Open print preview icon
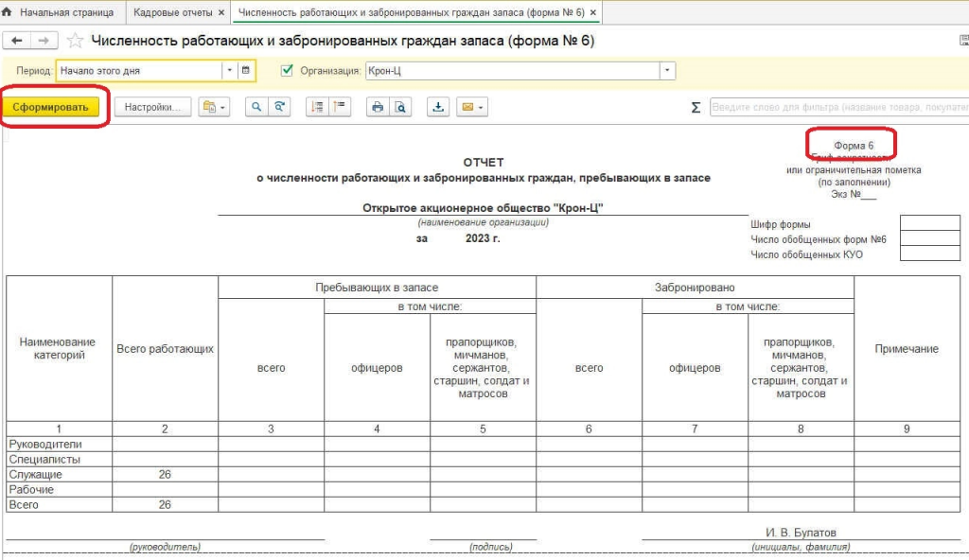Image resolution: width=969 pixels, height=560 pixels. 400,107
